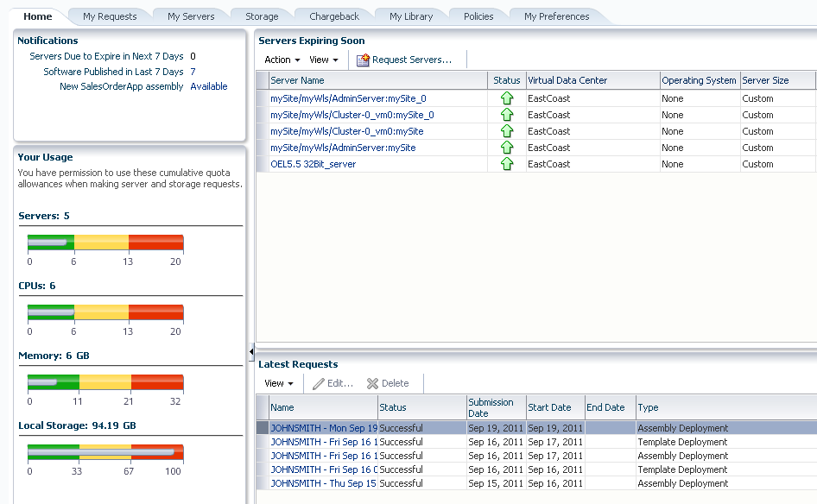Screen dimensions: 817x504
Task: Open JOHNSMITH Fri Sep 16 Template Deployment, Start Sep 16
Action: click(324, 469)
